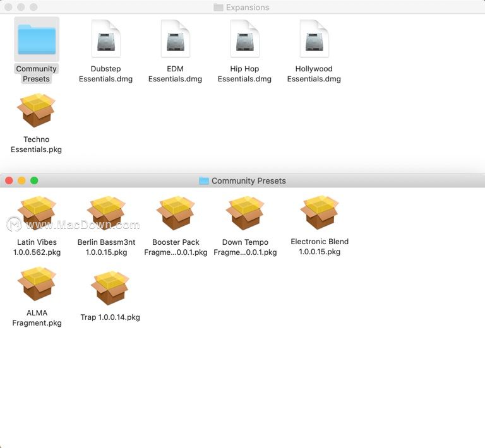Click the Booster Pack Fragme...0.0.1.pkg name
Image resolution: width=485 pixels, height=448 pixels.
point(176,247)
